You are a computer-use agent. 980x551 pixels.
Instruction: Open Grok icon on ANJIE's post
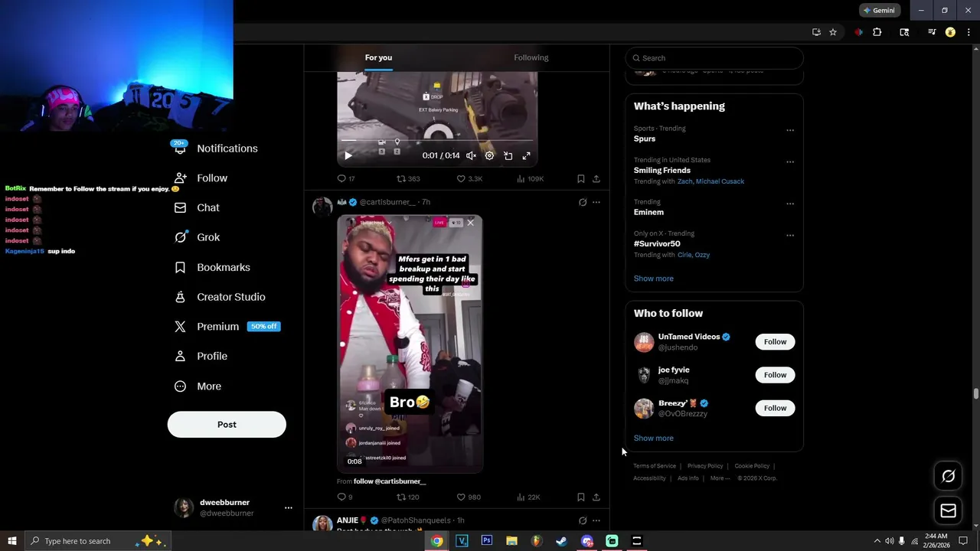[x=583, y=520]
